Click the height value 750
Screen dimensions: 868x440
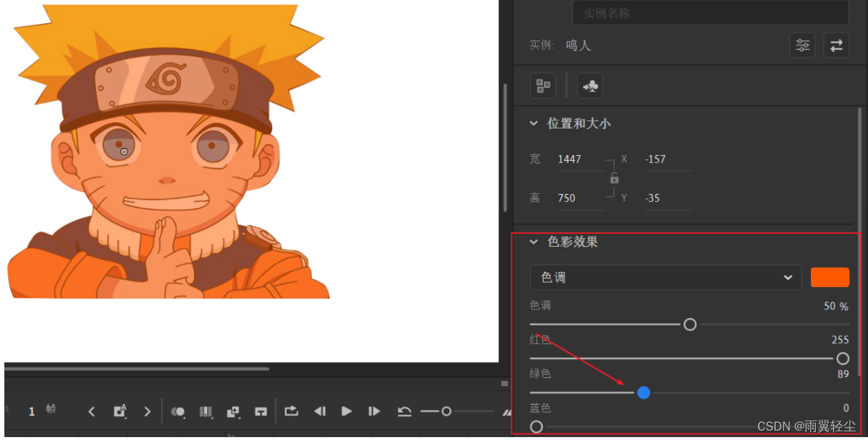coord(567,198)
